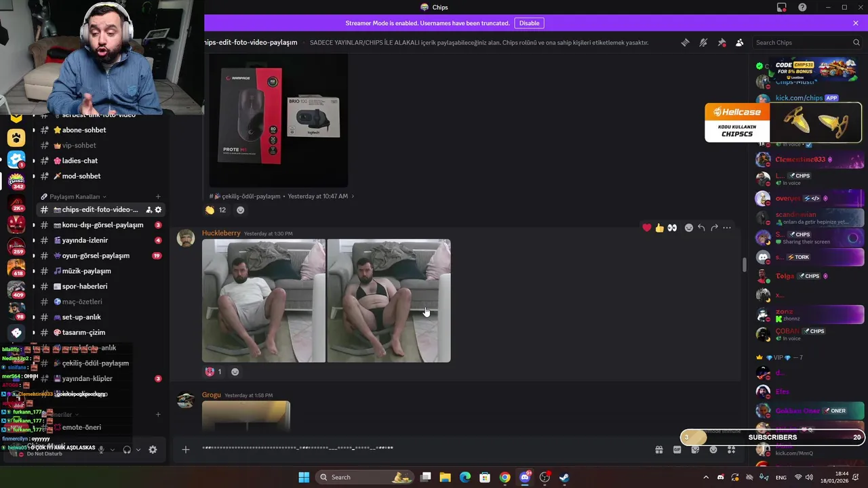Reply to Huckleberry's message

[x=701, y=228]
